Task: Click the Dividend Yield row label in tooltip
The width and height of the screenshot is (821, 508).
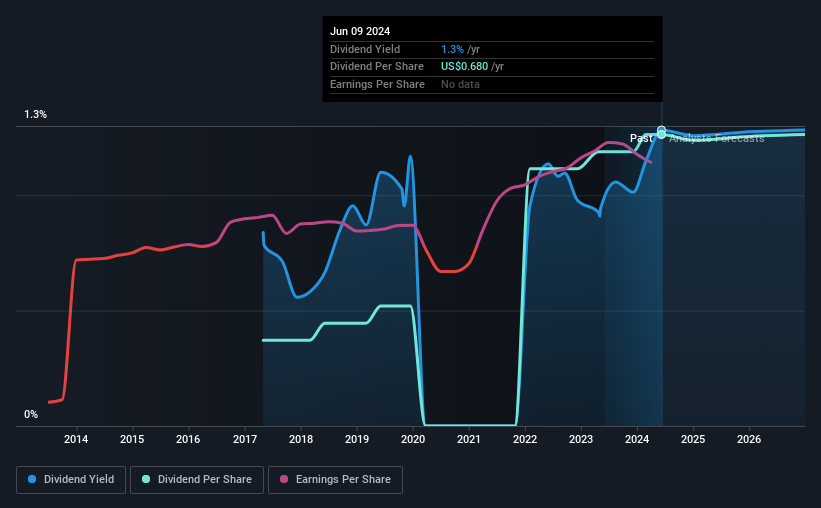Action: click(x=365, y=49)
